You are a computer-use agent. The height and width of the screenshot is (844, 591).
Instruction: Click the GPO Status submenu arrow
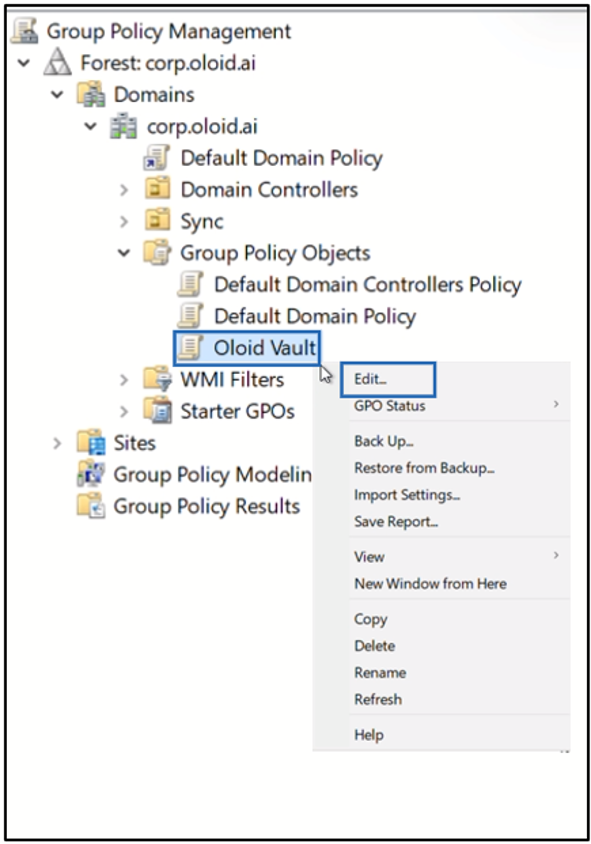tap(557, 404)
